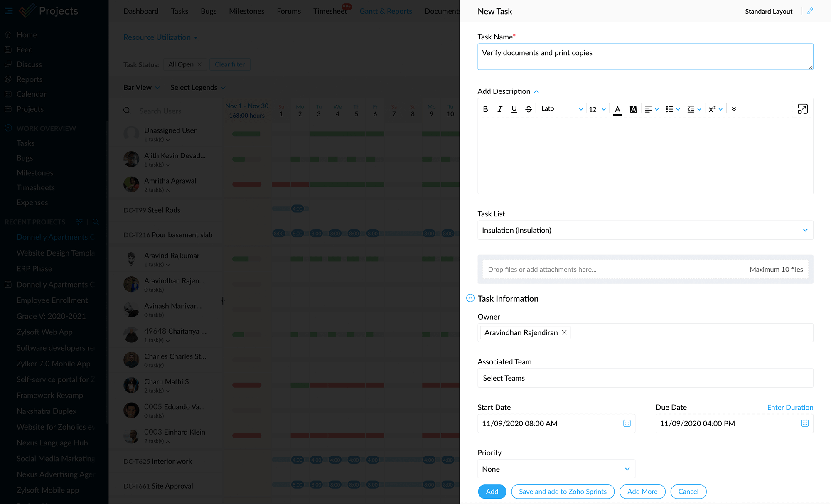Click the Start Date input field
Image resolution: width=831 pixels, height=504 pixels.
[556, 423]
